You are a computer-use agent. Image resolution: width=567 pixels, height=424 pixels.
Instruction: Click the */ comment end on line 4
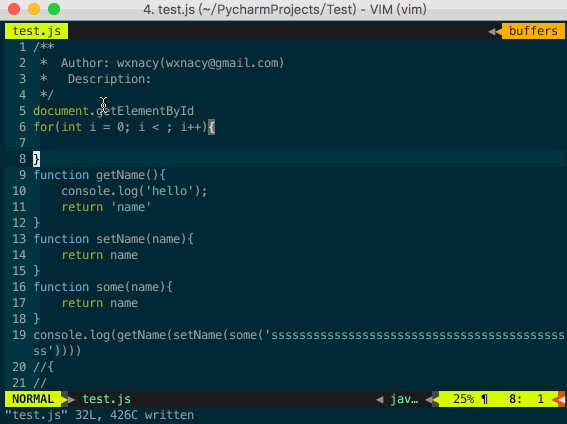(x=47, y=95)
